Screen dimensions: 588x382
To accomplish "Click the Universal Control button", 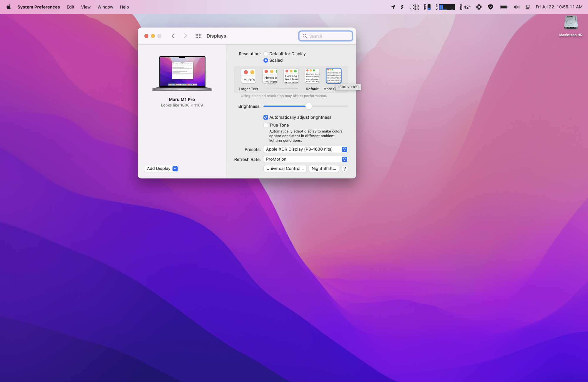I will click(x=285, y=169).
